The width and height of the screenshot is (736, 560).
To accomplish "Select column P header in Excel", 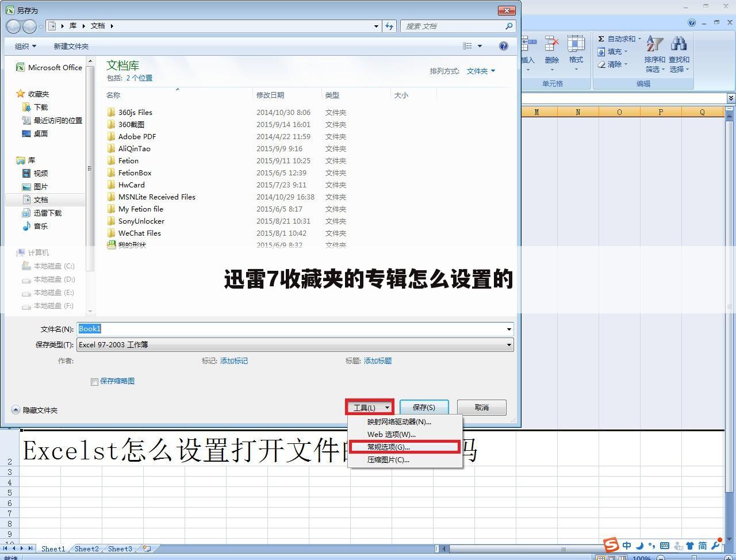I will pos(661,112).
